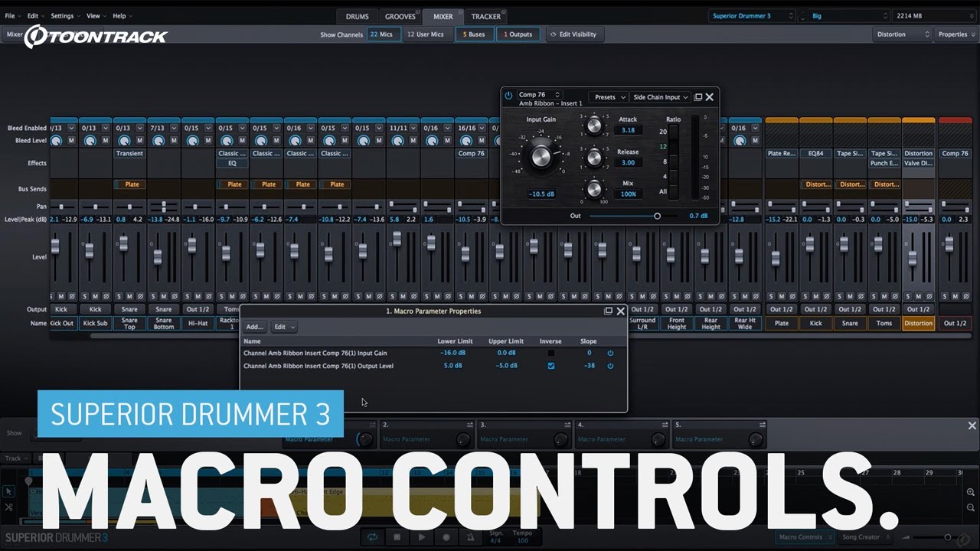Solo the Hi-Hat channel
This screenshot has height=551, width=980.
coord(188,296)
